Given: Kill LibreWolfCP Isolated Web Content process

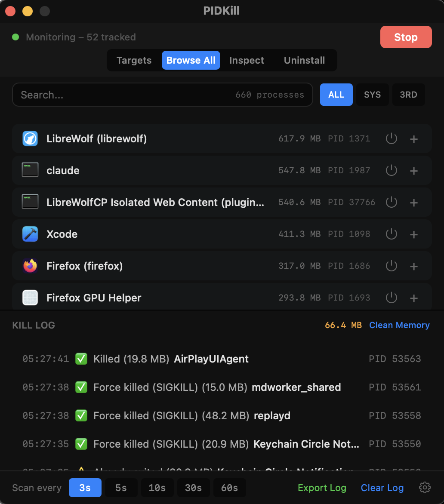Looking at the screenshot, I should point(391,202).
